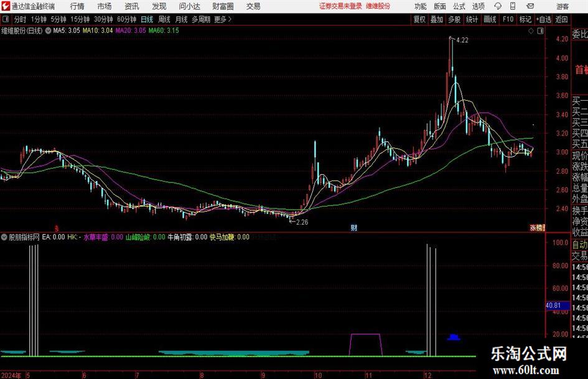Open the 公式 menu
Viewport: 588px width, 379px height.
[x=459, y=6]
